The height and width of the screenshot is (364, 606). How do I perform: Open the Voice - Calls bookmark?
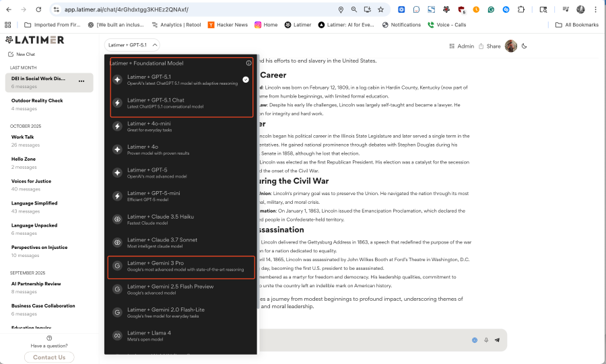pyautogui.click(x=447, y=25)
